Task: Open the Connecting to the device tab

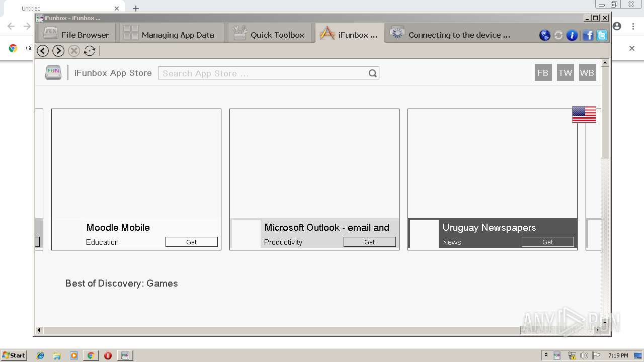Action: point(450,34)
